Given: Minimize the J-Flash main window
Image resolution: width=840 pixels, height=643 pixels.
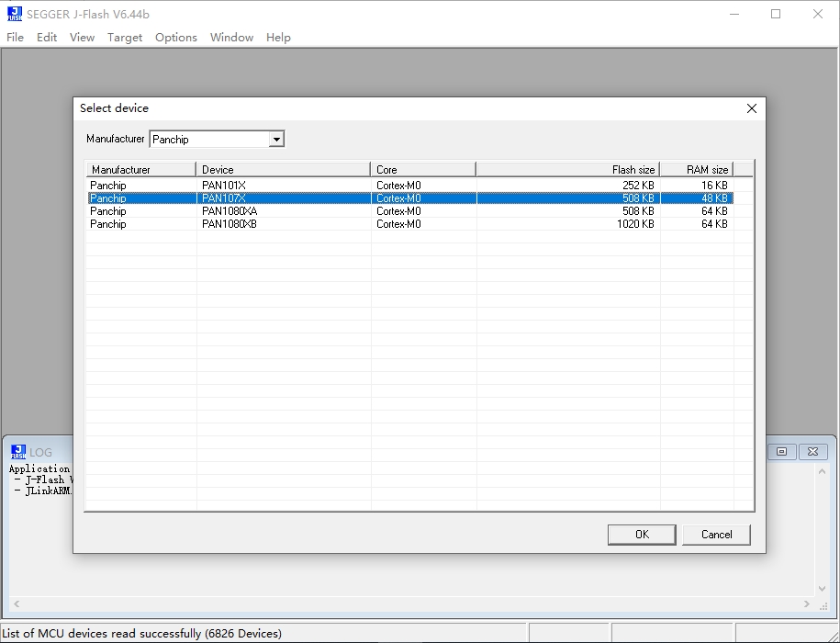Looking at the screenshot, I should point(734,15).
